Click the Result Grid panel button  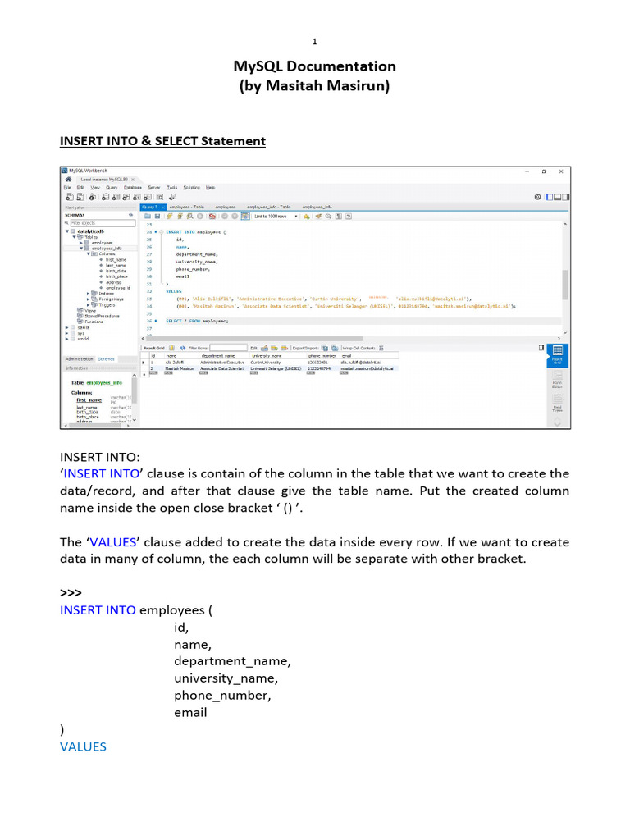(558, 354)
